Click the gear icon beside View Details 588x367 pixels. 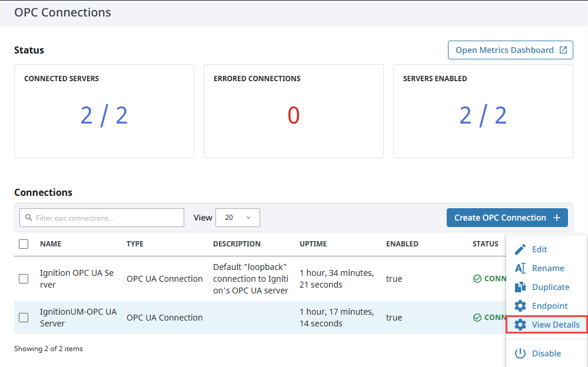click(x=520, y=325)
